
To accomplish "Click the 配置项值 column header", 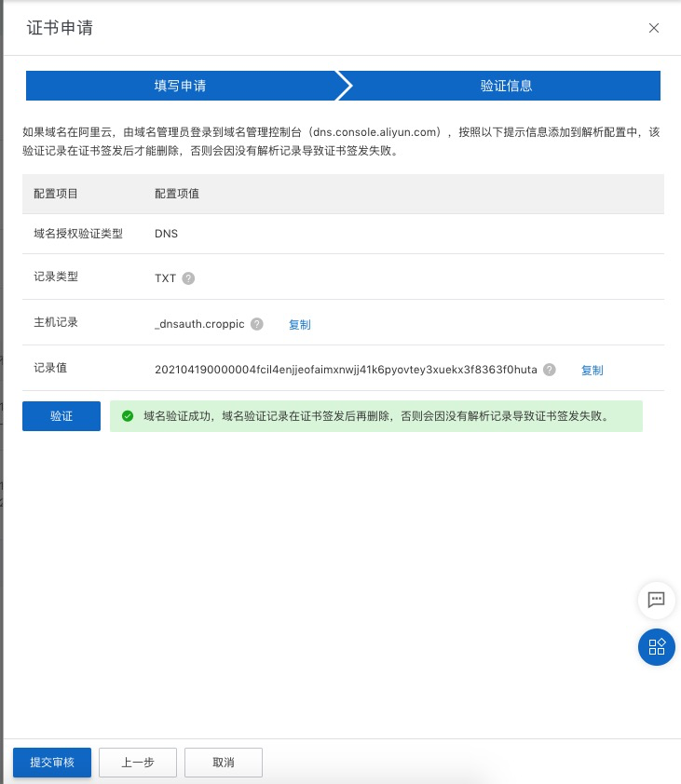I will coord(177,194).
